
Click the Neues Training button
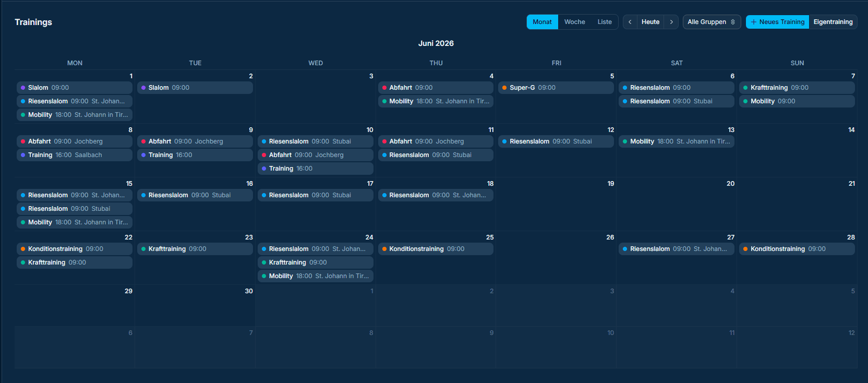pos(777,22)
